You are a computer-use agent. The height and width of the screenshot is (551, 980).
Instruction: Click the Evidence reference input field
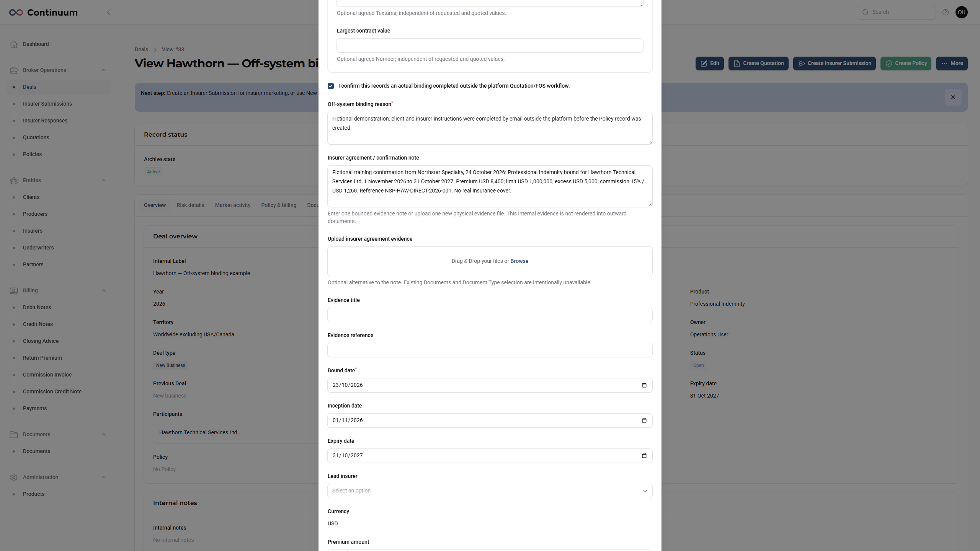click(x=490, y=350)
